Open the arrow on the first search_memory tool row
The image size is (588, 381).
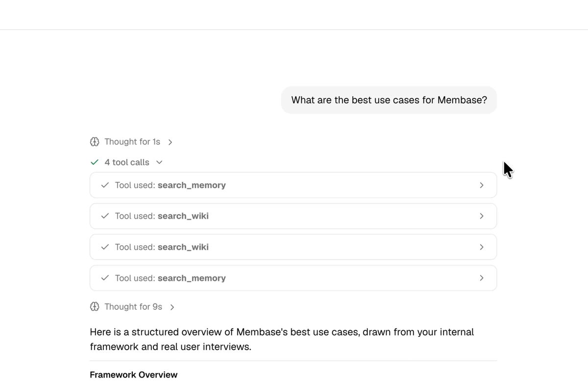pos(482,185)
